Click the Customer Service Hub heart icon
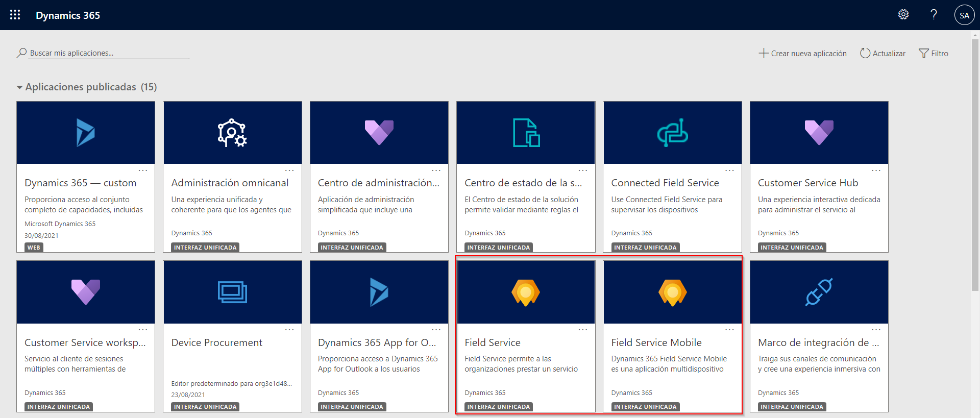Viewport: 980px width, 418px height. pyautogui.click(x=819, y=133)
